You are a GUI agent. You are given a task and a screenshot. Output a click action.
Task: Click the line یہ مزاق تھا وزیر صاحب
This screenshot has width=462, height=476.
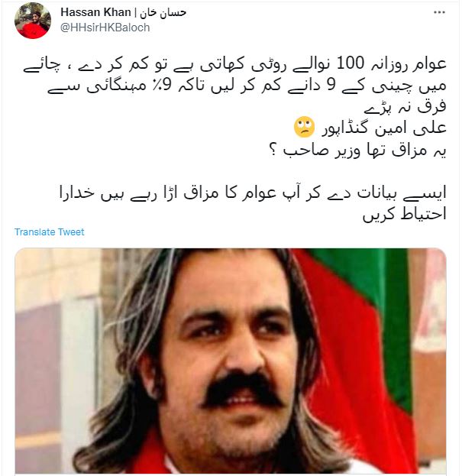(357, 151)
